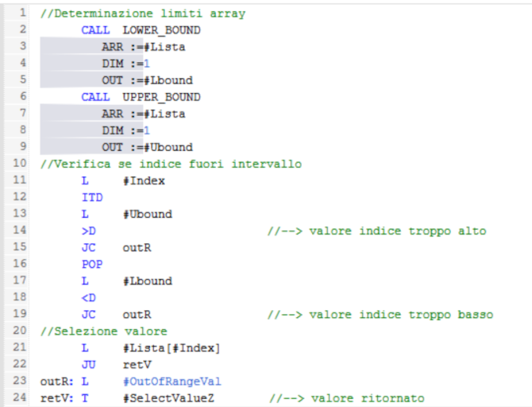Click the DIM value on line 4

click(146, 64)
